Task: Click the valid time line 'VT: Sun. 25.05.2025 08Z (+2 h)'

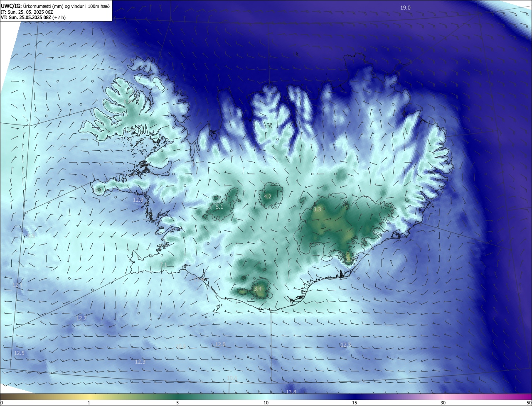Action: pyautogui.click(x=33, y=17)
